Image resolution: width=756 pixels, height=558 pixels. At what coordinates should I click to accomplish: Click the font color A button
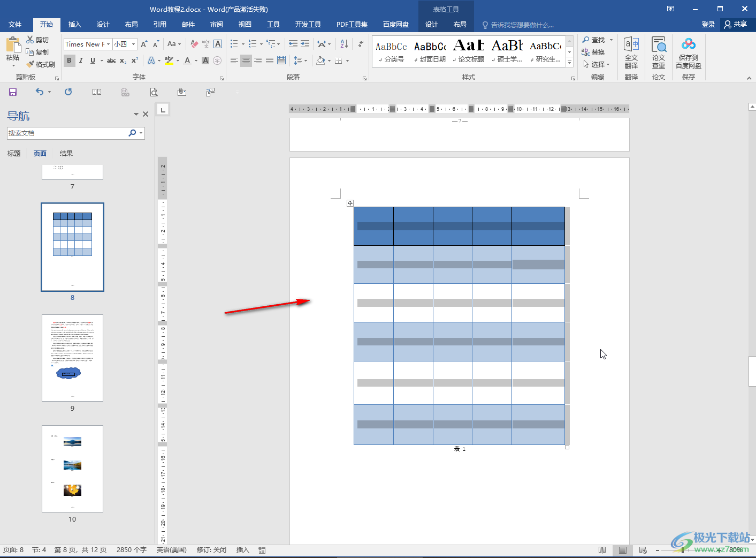pos(187,61)
